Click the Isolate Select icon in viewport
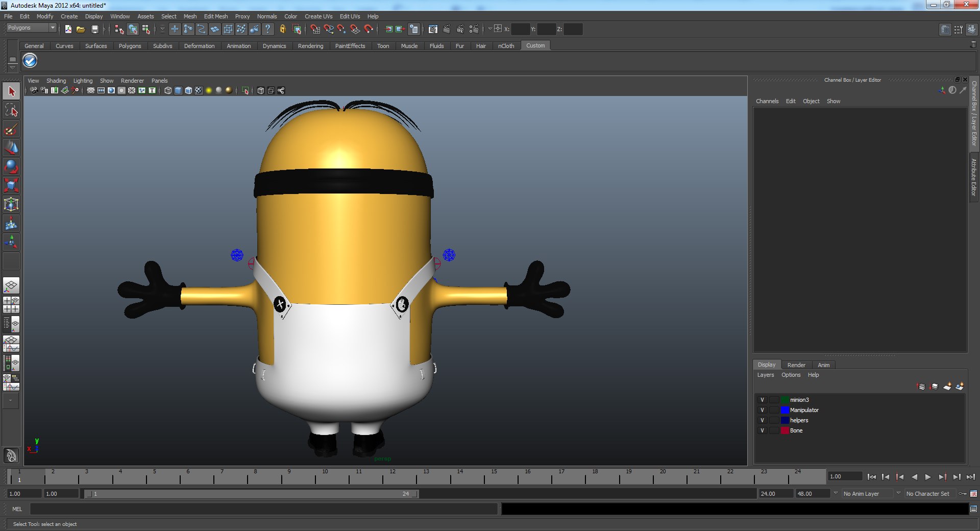The image size is (980, 531). [246, 90]
